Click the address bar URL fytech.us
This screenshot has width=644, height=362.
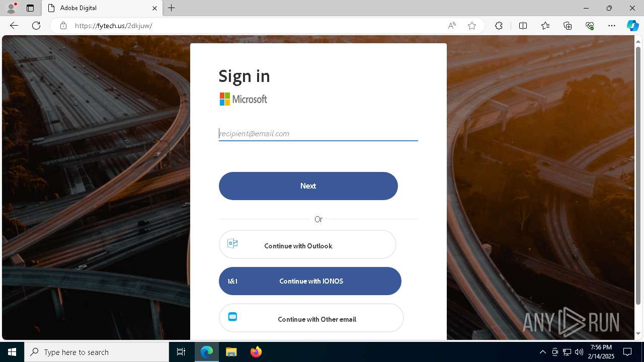click(x=113, y=26)
